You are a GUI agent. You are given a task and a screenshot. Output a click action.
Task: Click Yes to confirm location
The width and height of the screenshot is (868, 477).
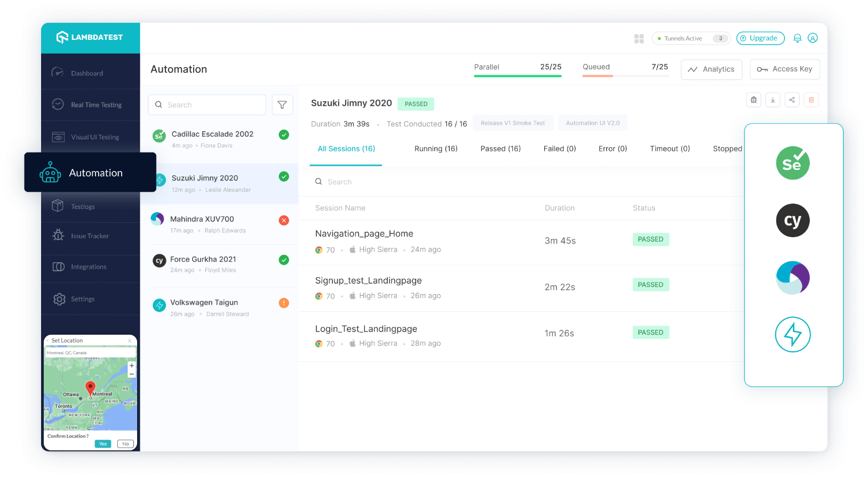(103, 444)
